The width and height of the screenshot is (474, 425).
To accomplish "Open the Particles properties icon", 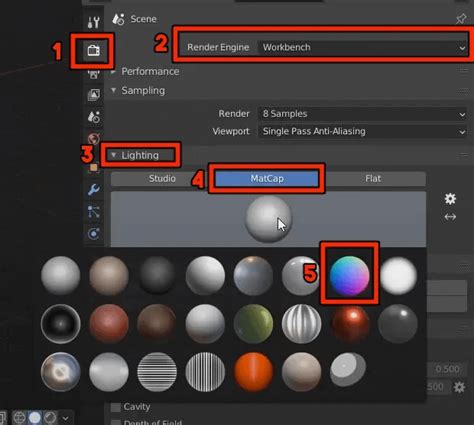I will (x=94, y=212).
